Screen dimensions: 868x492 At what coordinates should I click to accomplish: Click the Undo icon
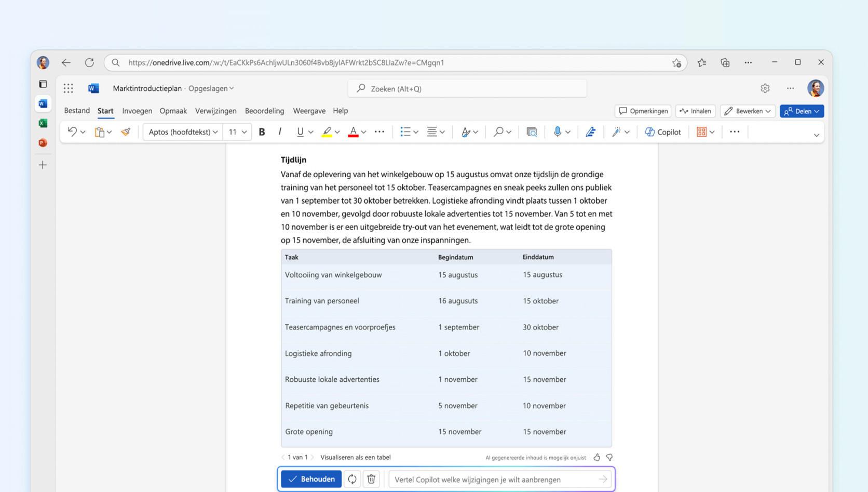click(x=72, y=132)
